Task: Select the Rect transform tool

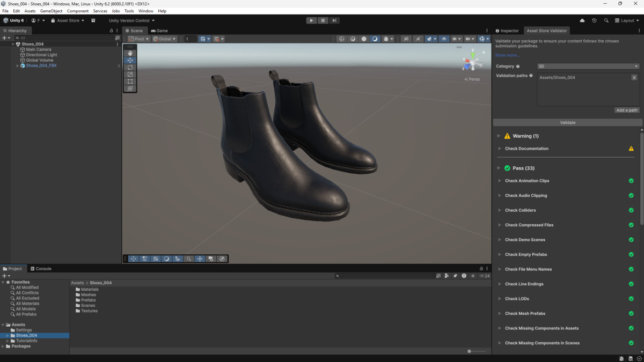Action: click(130, 82)
